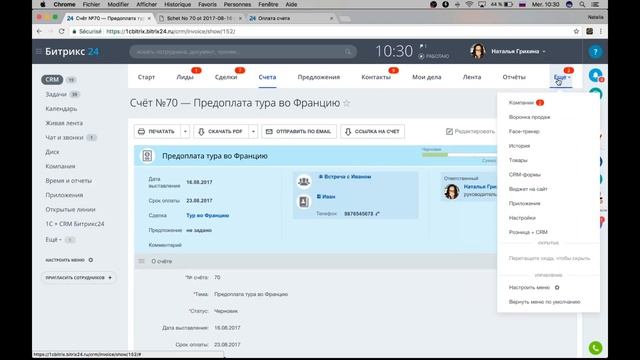The height and width of the screenshot is (360, 640).
Task: Bookmark this page with Chrome star icon
Action: point(576,31)
